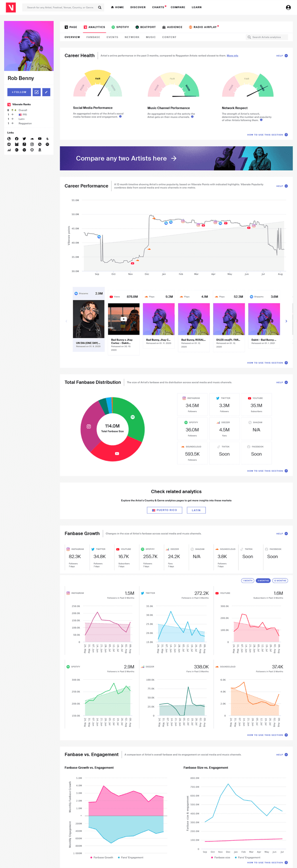The image size is (297, 868).
Task: Show previous highlights with the left carousel chevron
Action: 66,321
